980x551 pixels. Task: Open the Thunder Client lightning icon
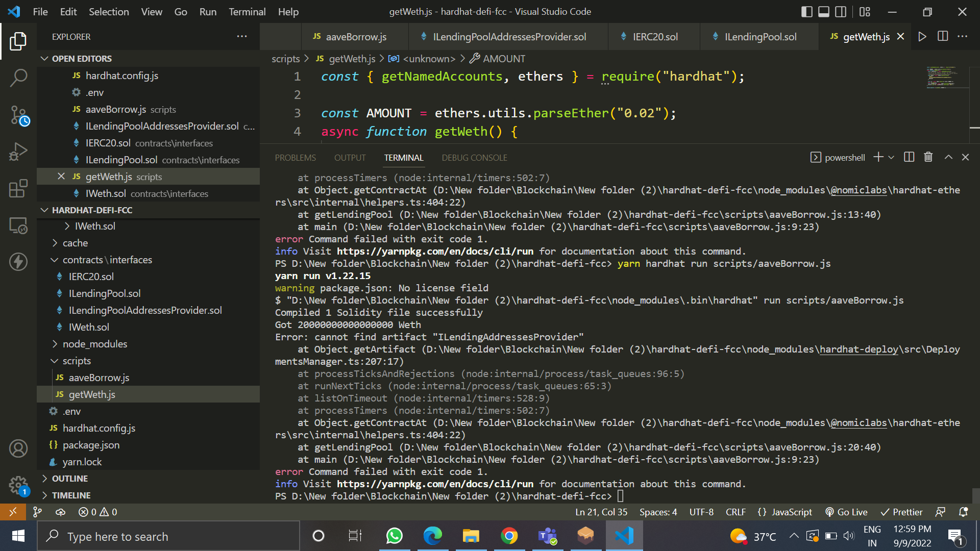18,262
